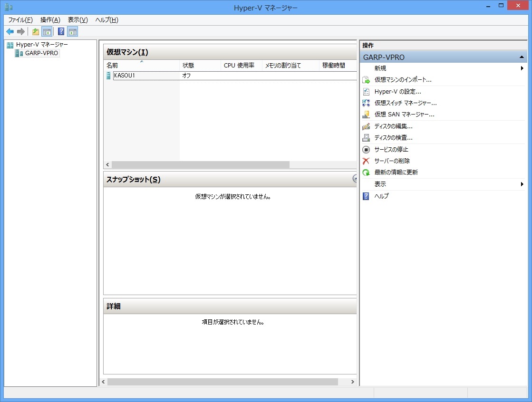Minimize the Hyper-V Manager window

488,5
